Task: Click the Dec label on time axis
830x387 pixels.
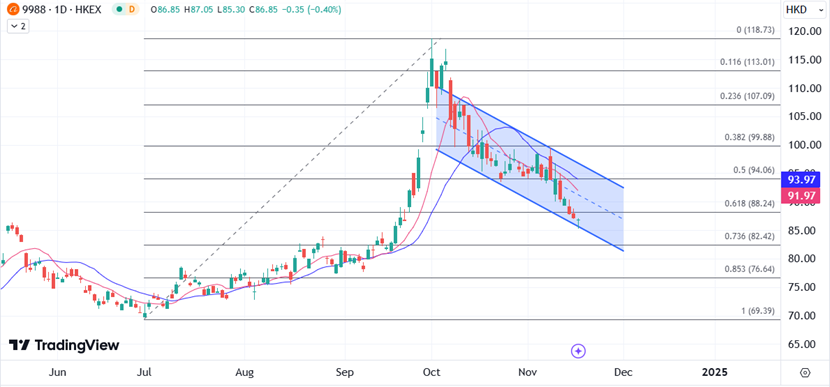Action: [x=623, y=373]
